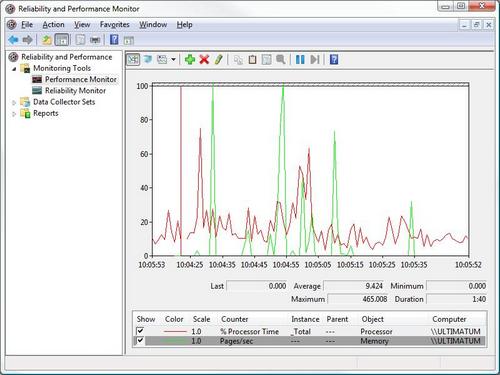The height and width of the screenshot is (375, 500).
Task: Open the Favorites menu
Action: tap(115, 25)
